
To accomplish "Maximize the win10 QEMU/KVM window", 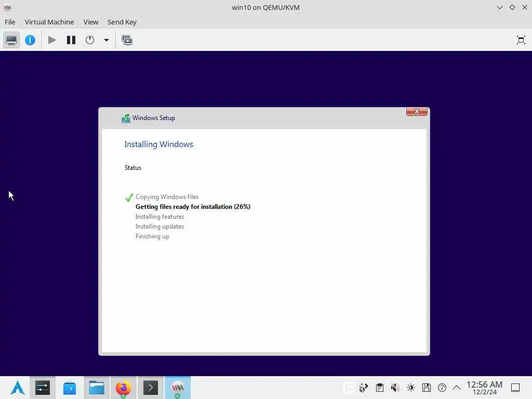I will coord(512,7).
